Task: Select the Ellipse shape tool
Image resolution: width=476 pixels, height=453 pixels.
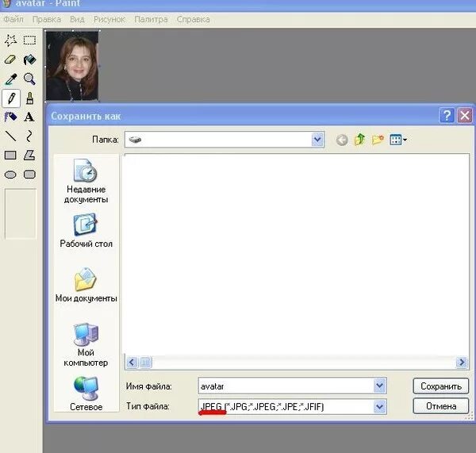Action: click(10, 175)
